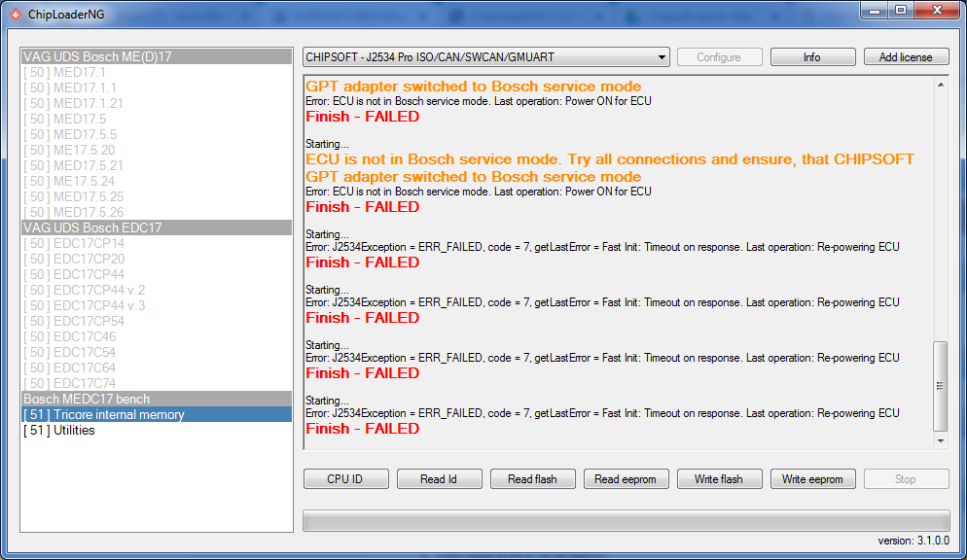Click the Read eeprom button

[626, 479]
